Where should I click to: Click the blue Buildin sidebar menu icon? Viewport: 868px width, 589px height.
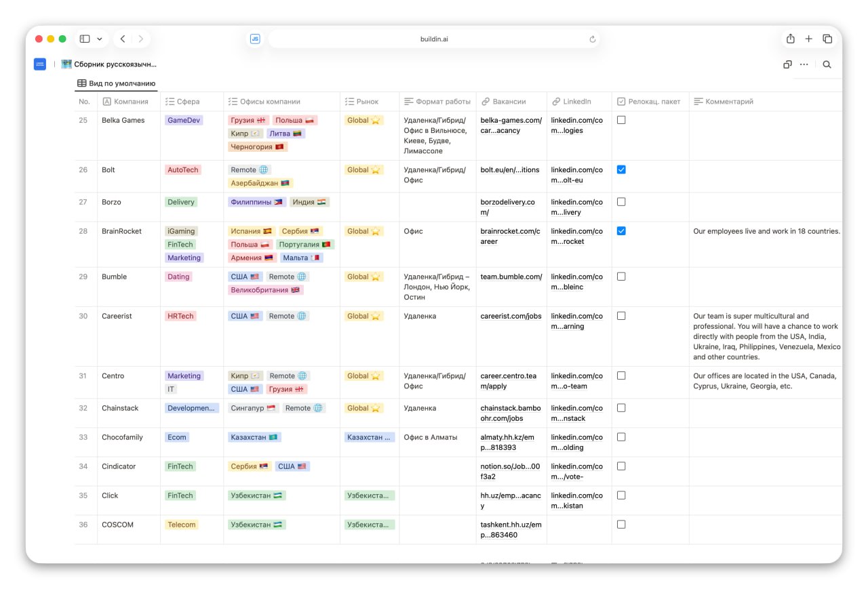coord(40,64)
